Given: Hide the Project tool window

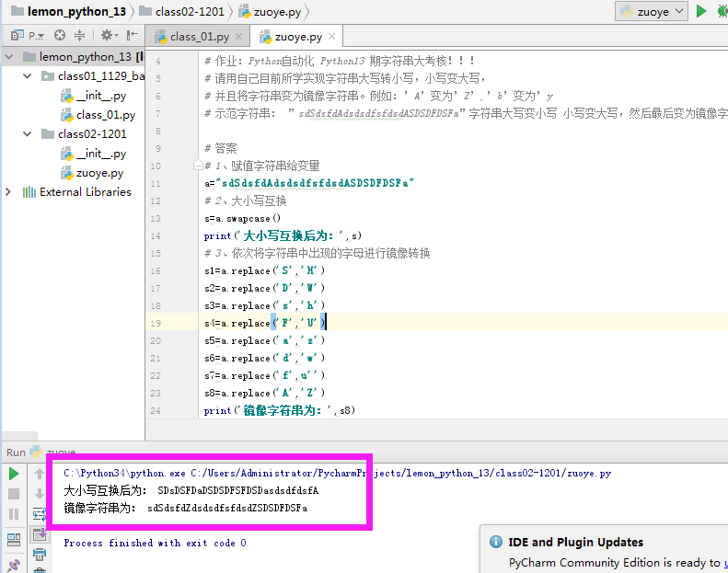Looking at the screenshot, I should click(x=131, y=35).
